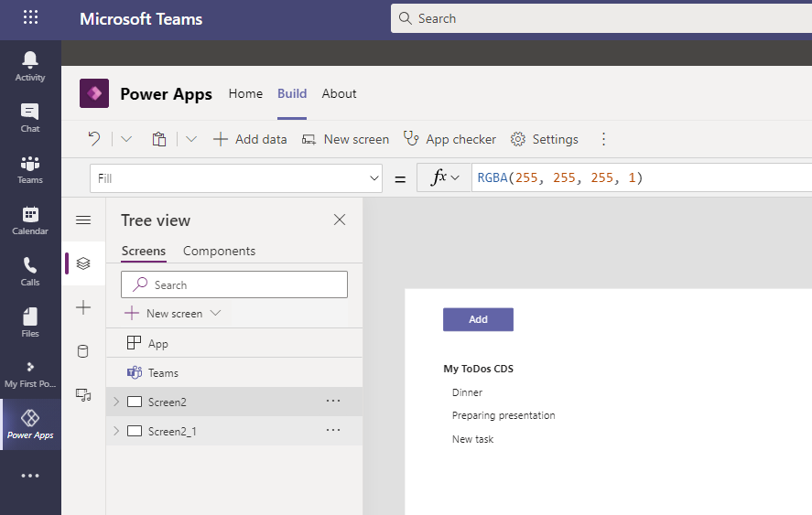The image size is (812, 515).
Task: Click the paste clipboard icon
Action: (159, 139)
